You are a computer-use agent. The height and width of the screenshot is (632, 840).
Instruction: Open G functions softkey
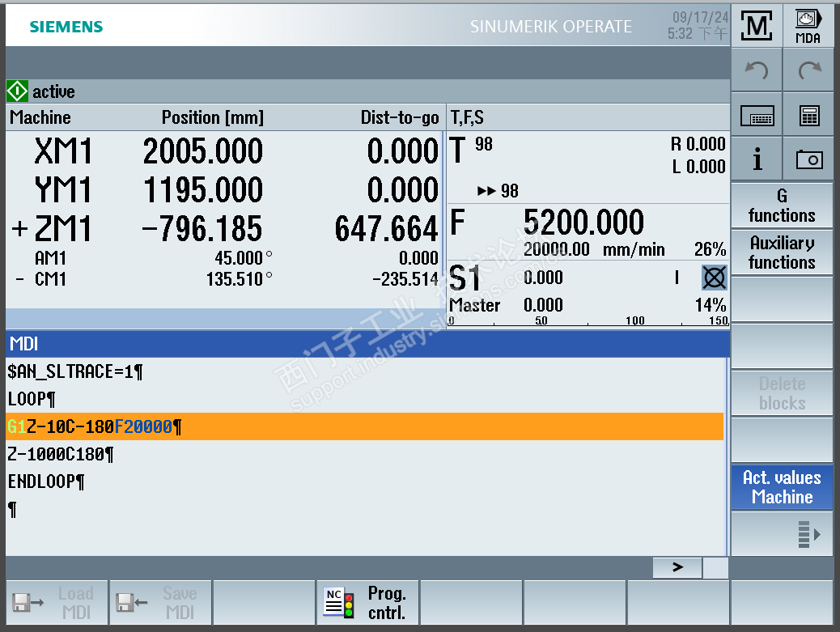coord(782,206)
